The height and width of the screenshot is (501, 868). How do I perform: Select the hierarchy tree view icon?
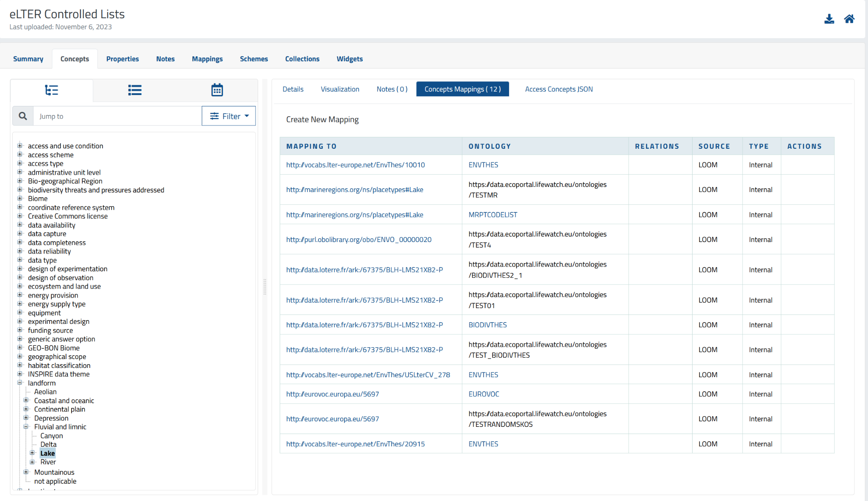(x=52, y=90)
